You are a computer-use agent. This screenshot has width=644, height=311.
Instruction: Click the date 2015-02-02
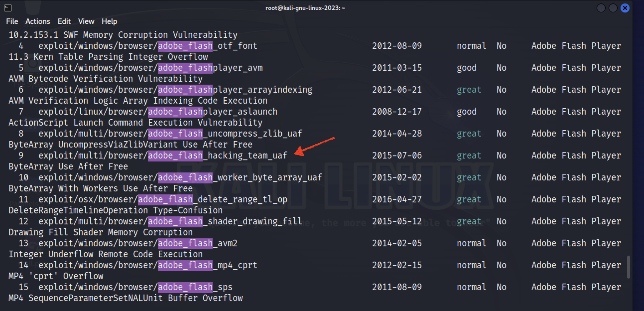(397, 177)
